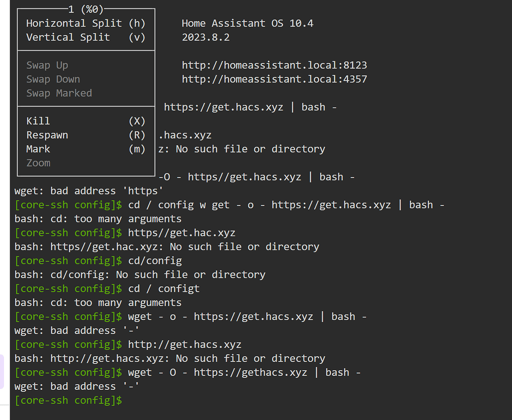The width and height of the screenshot is (512, 420).
Task: Click the 2023.8.2 version text
Action: pyautogui.click(x=205, y=37)
